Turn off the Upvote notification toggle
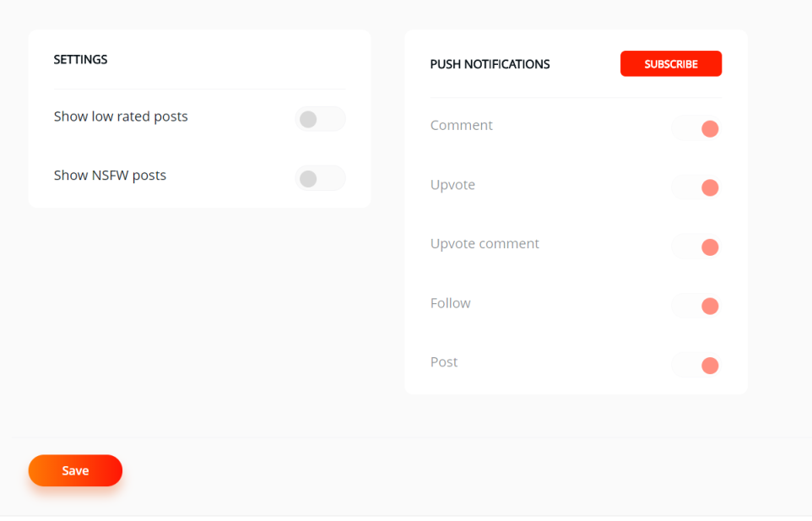 point(696,187)
